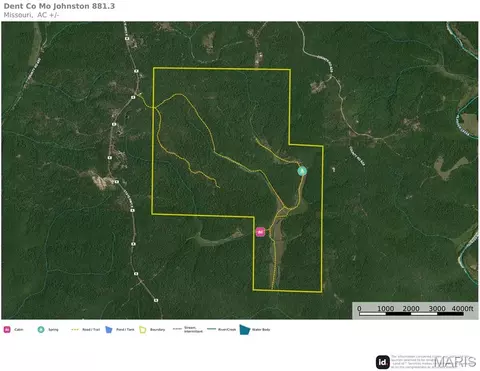Click the pink cabin marker on the map
Viewport: 480px width, 371px height.
coord(260,232)
